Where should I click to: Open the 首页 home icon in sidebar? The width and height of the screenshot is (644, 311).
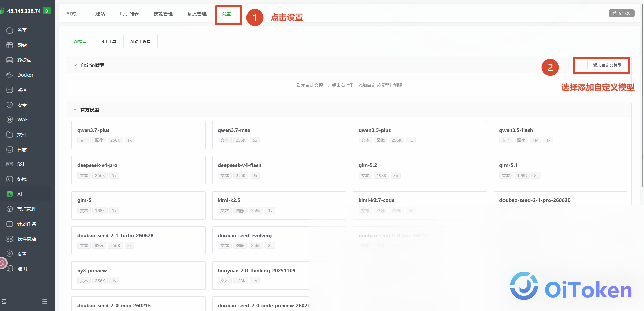click(x=9, y=30)
